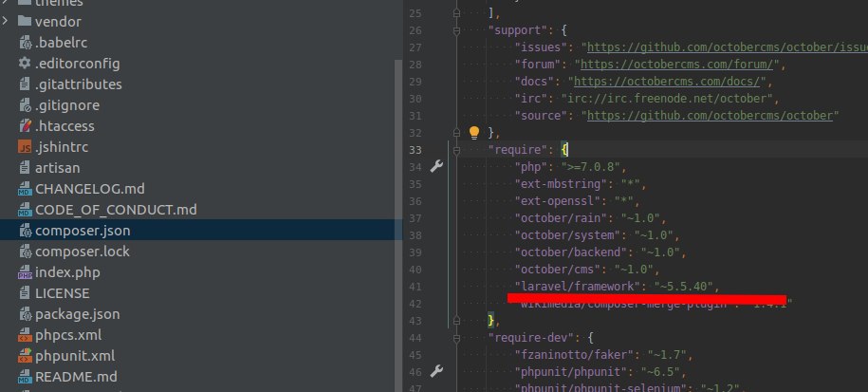Click the ">=7.0.8" php version value
The width and height of the screenshot is (868, 392).
(590, 167)
